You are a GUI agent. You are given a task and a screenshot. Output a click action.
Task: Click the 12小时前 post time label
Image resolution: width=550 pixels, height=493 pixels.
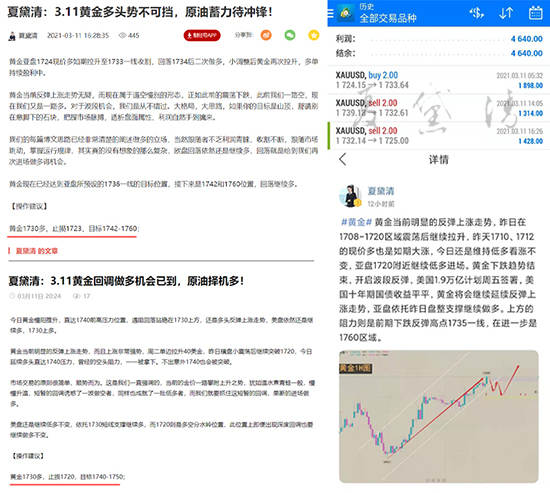click(x=381, y=204)
